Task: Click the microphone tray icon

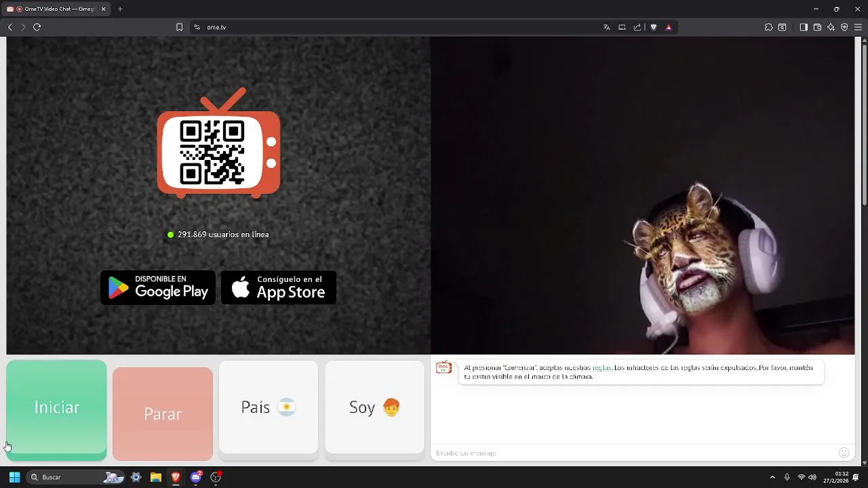Action: pyautogui.click(x=787, y=477)
